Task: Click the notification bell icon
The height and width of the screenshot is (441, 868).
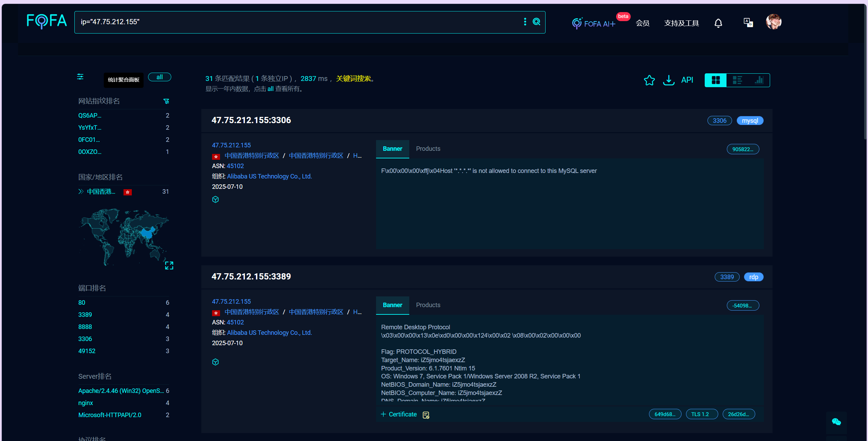Action: point(718,23)
